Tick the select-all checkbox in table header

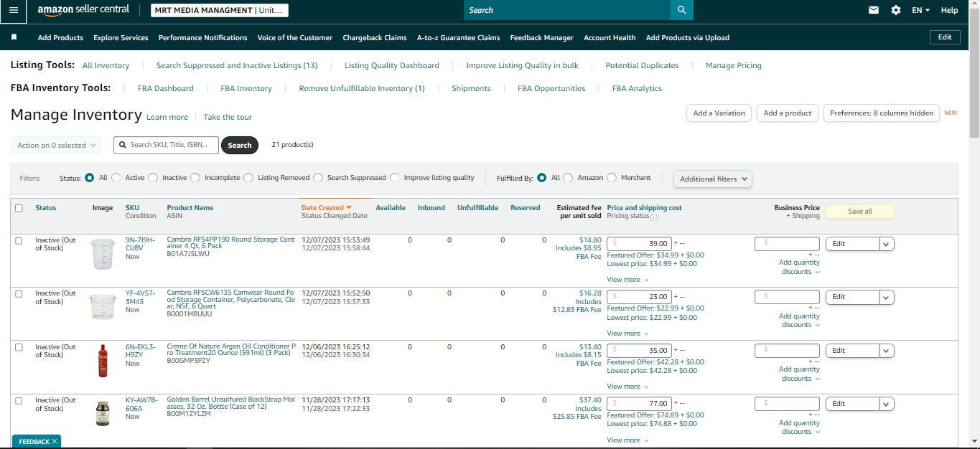[x=19, y=208]
